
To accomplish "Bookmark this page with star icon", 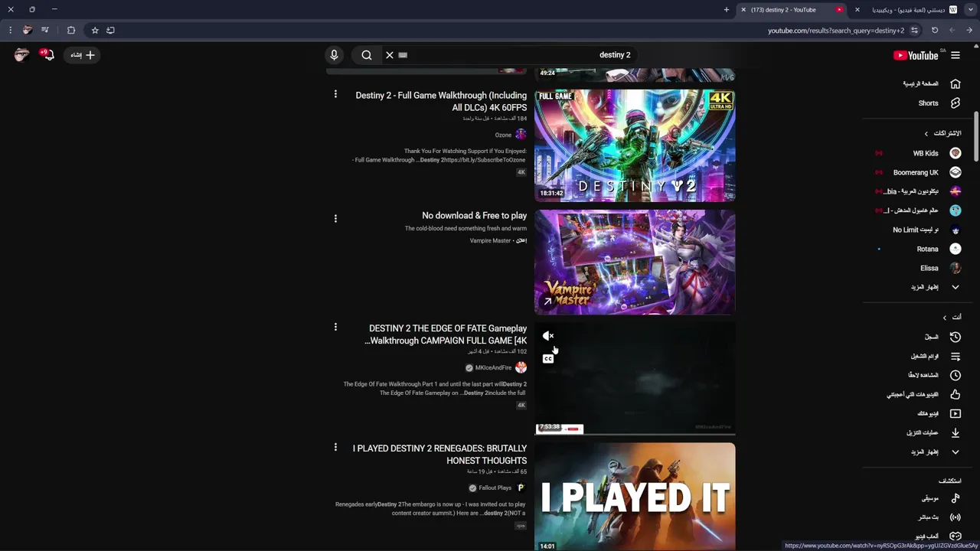I will pos(95,31).
